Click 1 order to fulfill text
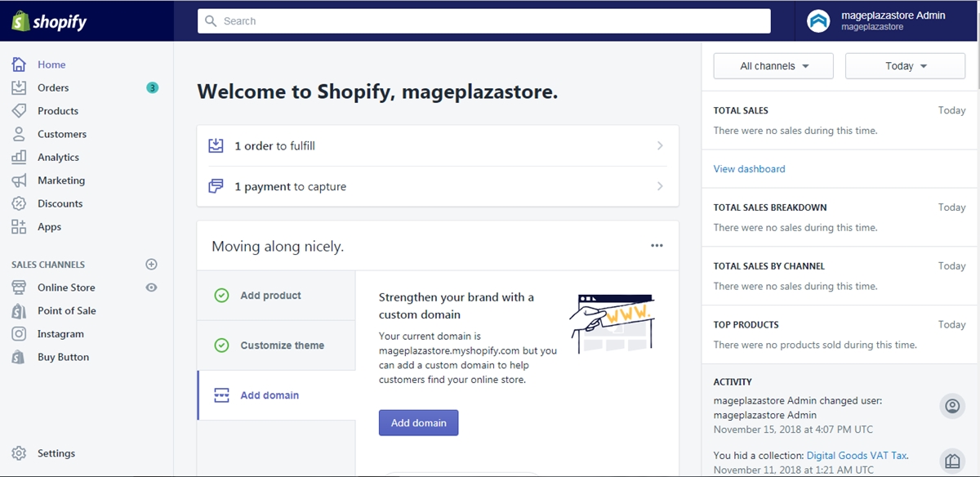Image resolution: width=980 pixels, height=477 pixels. [x=274, y=145]
